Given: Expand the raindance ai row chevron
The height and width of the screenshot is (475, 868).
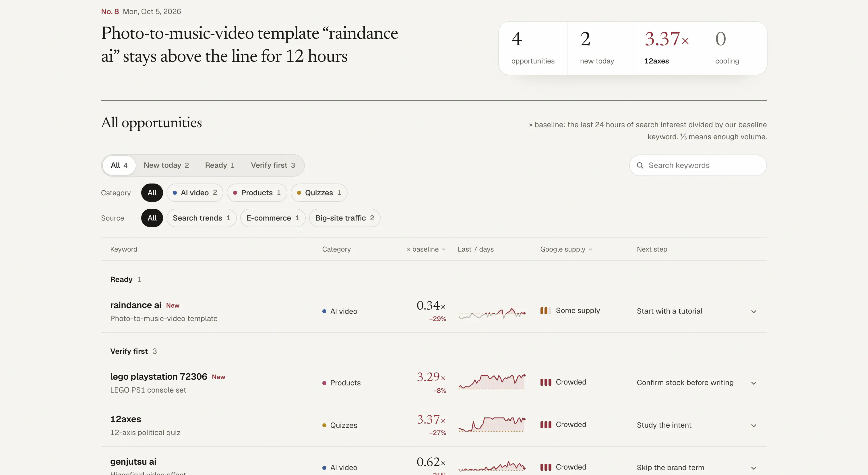Looking at the screenshot, I should 754,312.
